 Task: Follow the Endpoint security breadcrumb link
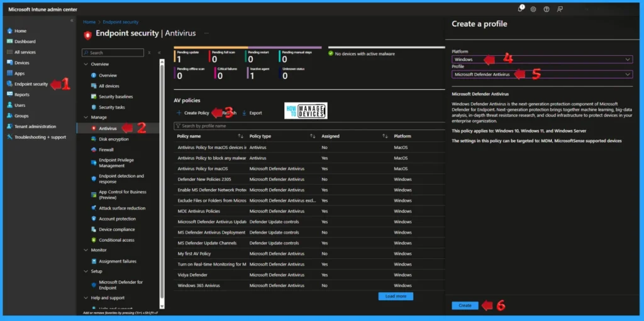coord(121,22)
